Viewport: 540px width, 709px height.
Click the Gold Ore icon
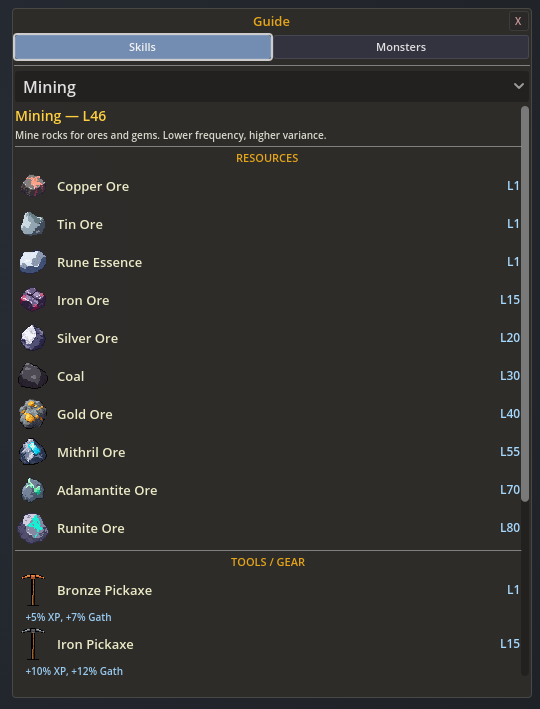(x=33, y=414)
